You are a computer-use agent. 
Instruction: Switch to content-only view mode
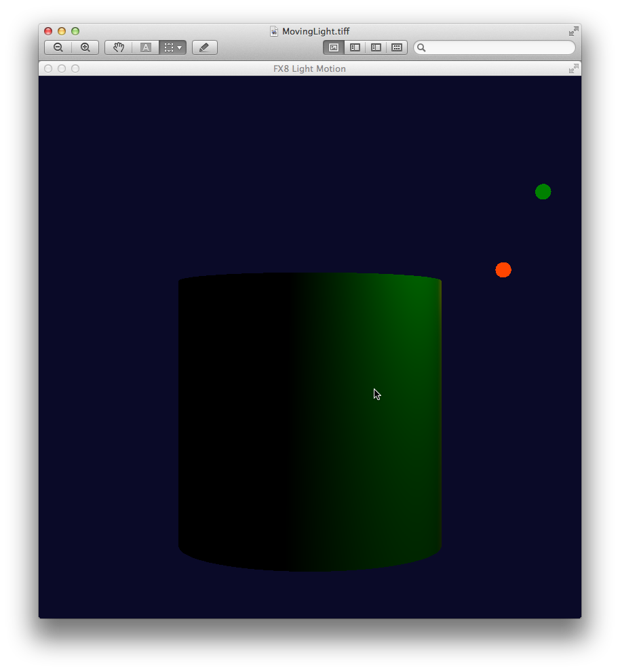click(334, 47)
